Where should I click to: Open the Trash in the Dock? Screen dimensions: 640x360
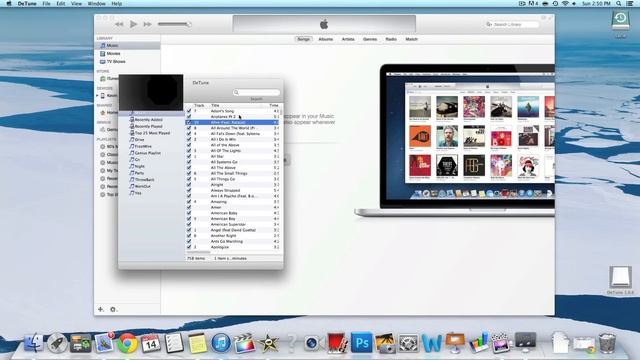607,343
